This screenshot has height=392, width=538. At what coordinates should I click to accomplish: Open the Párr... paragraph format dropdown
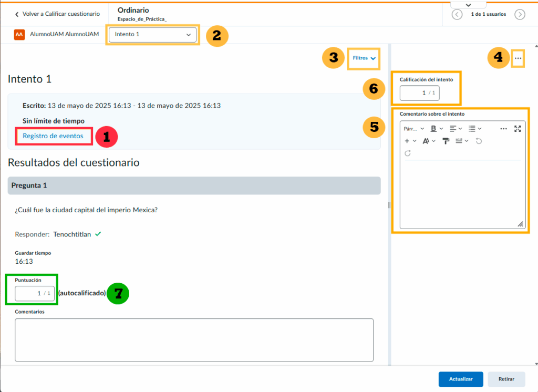pos(413,129)
